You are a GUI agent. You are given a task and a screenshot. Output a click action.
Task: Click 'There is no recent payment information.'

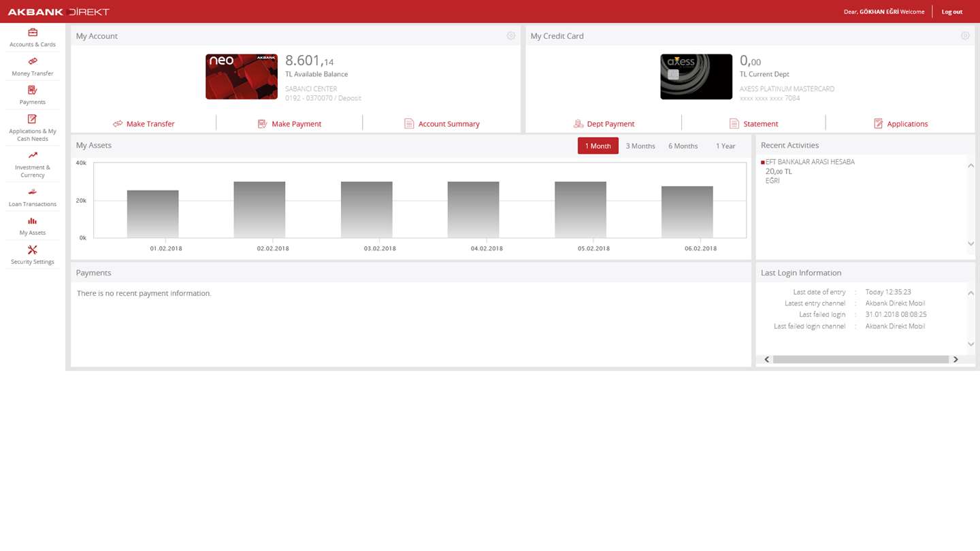(x=144, y=293)
